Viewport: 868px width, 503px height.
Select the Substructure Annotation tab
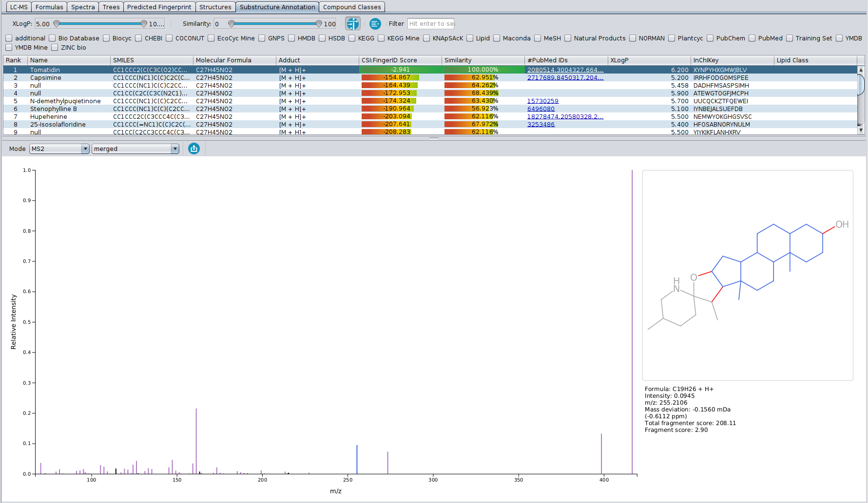pyautogui.click(x=277, y=7)
